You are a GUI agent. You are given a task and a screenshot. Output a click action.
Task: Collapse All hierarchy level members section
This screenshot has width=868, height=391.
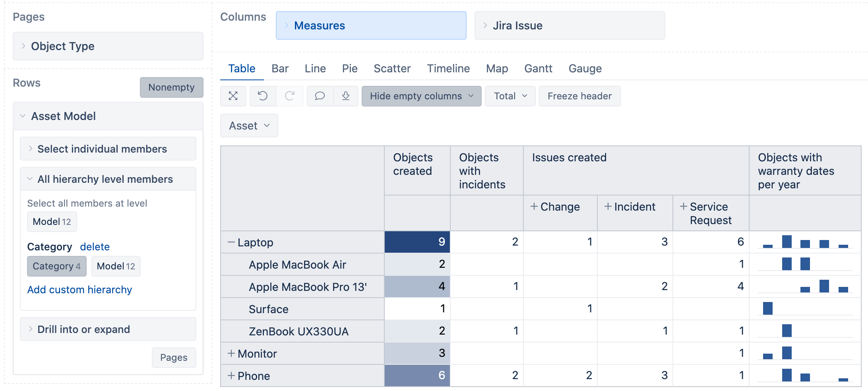(108, 179)
